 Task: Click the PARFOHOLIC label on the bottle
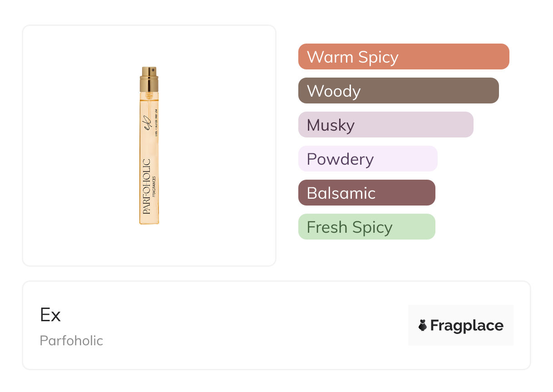[x=147, y=187]
